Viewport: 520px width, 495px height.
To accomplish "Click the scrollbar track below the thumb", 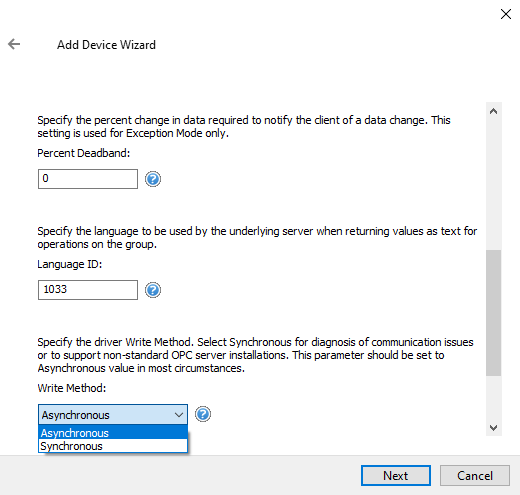I will (x=494, y=397).
